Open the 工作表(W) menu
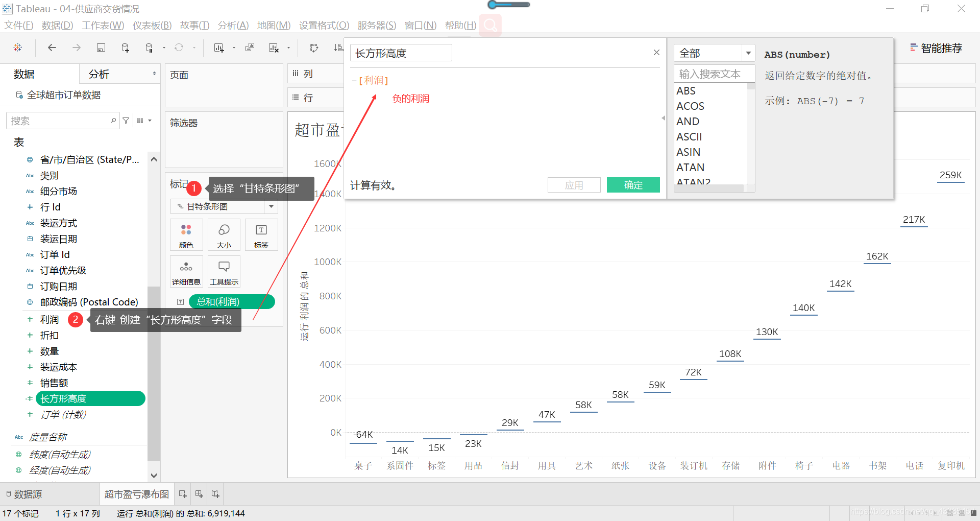The width and height of the screenshot is (980, 521). (103, 26)
